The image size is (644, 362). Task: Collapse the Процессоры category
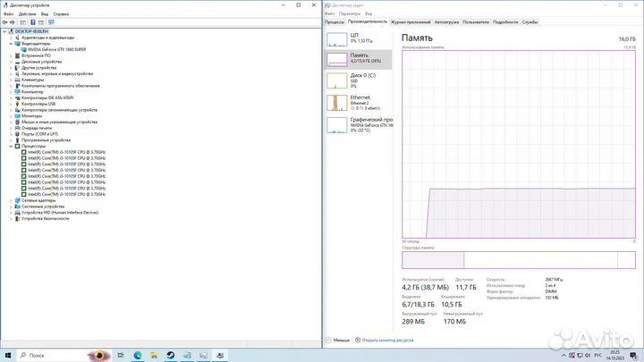pos(11,146)
